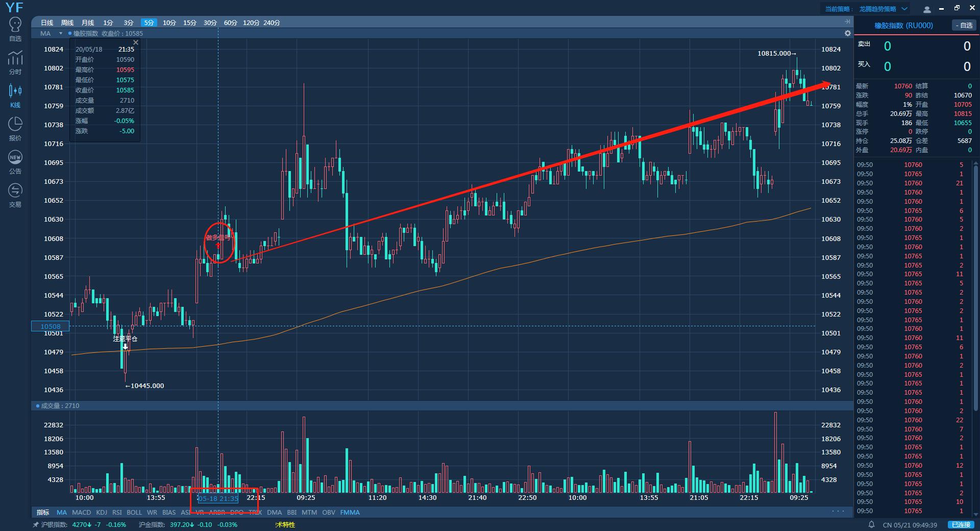Switch to 日线 daily timeframe
This screenshot has height=531, width=980.
pos(47,23)
